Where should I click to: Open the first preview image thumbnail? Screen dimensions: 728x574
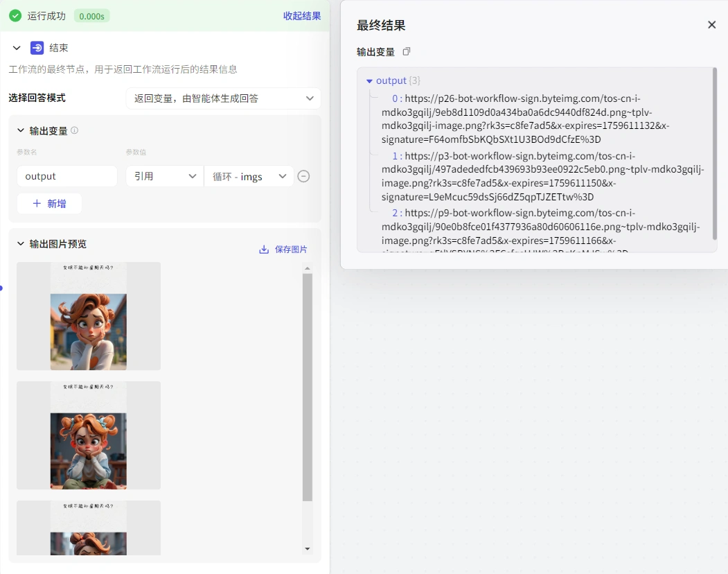[x=89, y=316]
